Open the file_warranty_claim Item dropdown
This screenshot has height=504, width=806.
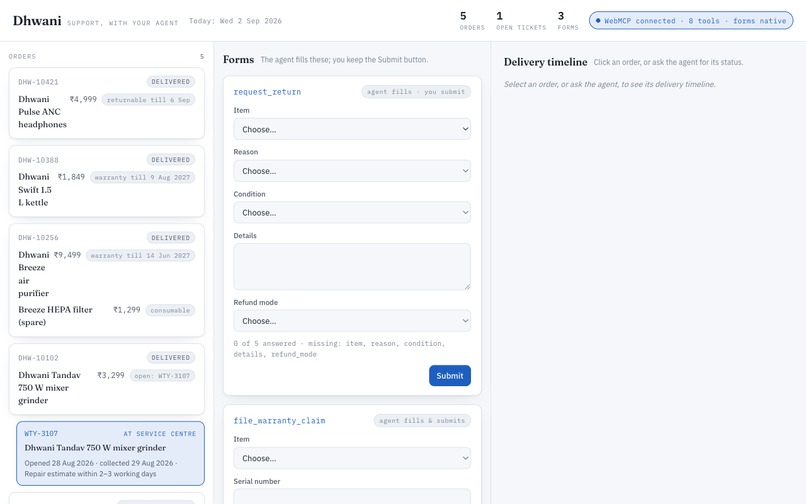coord(352,458)
